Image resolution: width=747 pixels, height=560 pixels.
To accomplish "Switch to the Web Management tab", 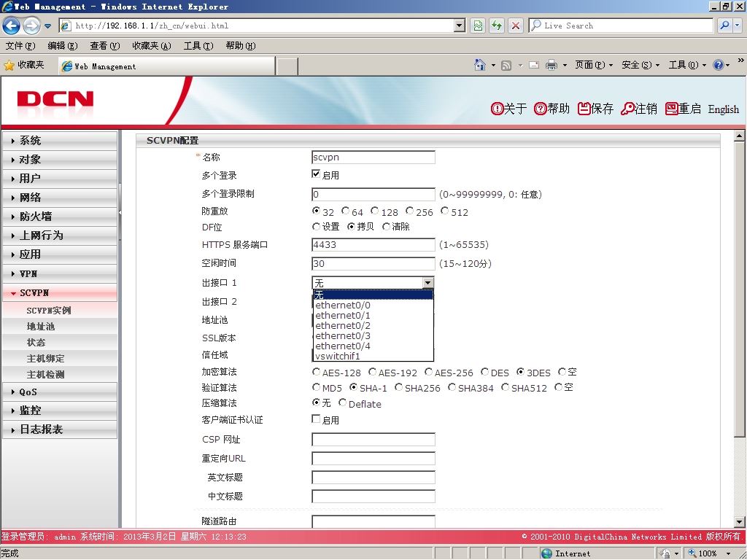I will coord(167,66).
